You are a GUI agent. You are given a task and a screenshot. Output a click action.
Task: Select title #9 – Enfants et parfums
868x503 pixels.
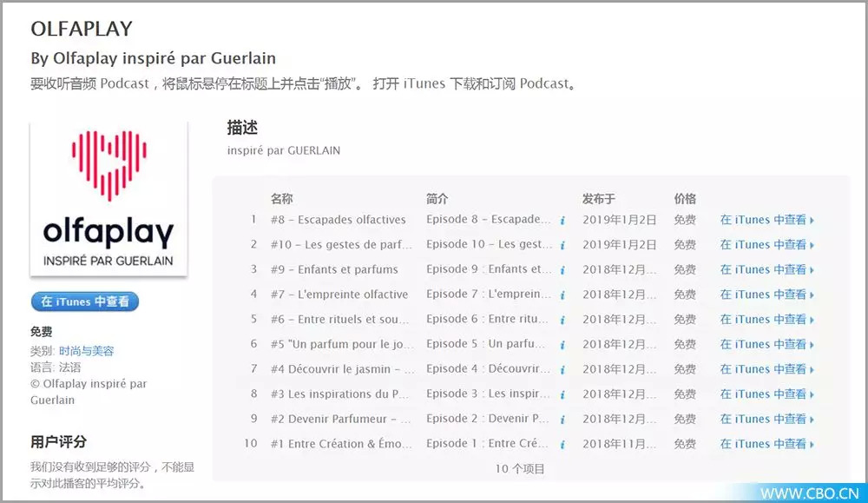coord(334,270)
